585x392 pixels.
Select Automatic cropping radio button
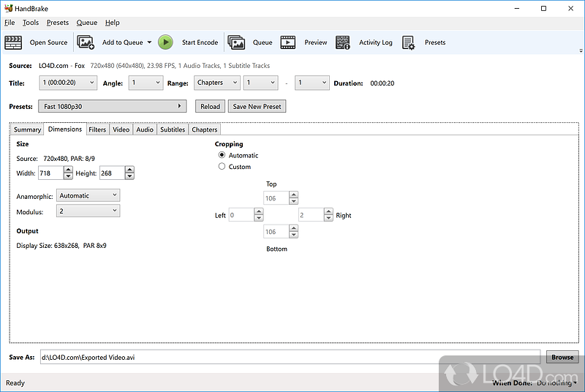(x=222, y=155)
